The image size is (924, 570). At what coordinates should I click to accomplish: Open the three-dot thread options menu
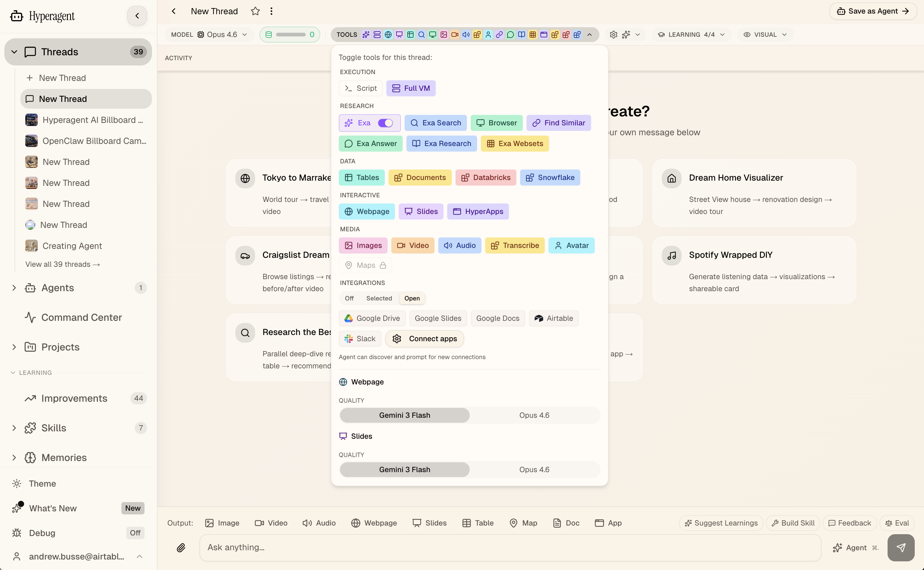(x=271, y=11)
